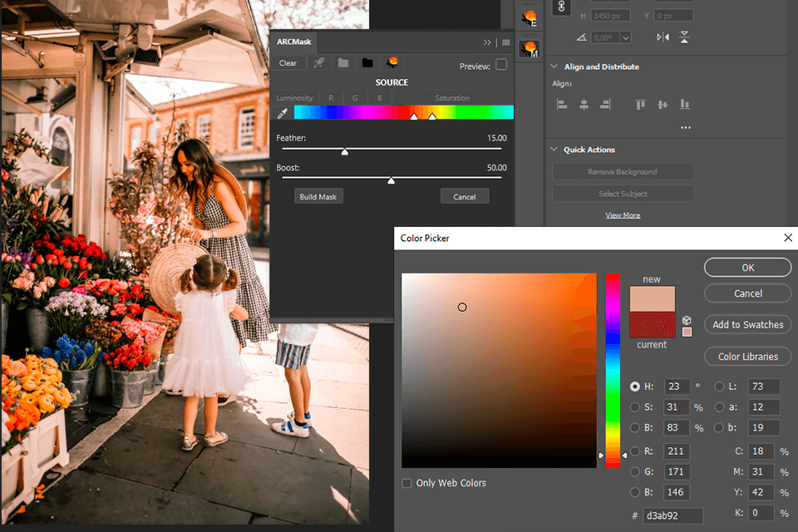
Task: Click Remove Background quick action
Action: pyautogui.click(x=623, y=171)
